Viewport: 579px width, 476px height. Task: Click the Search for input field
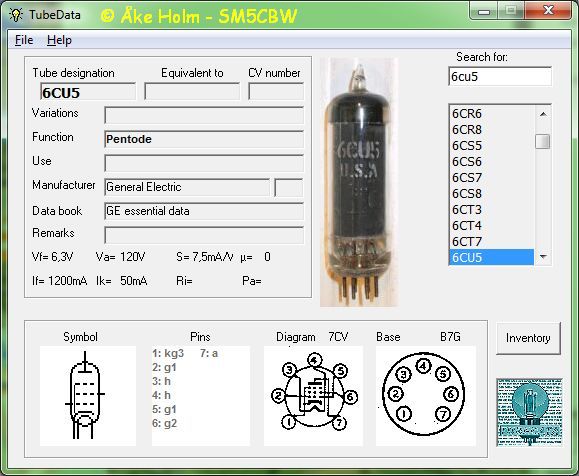[500, 76]
